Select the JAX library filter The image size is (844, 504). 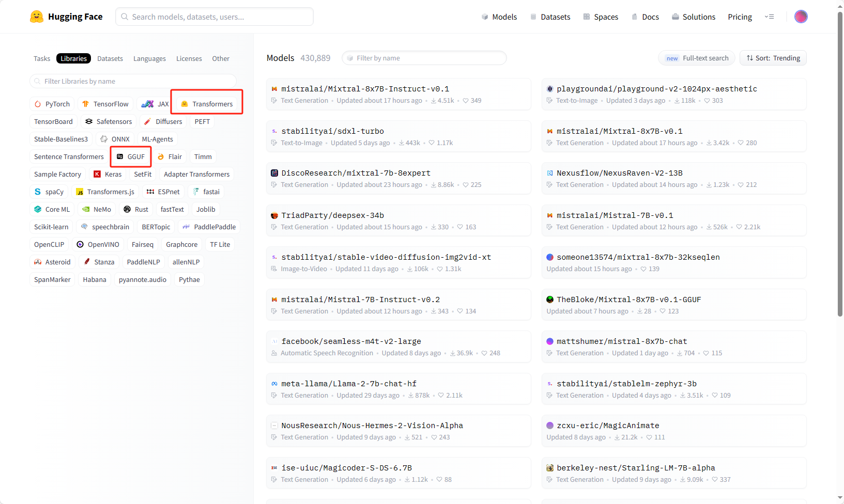coord(155,104)
